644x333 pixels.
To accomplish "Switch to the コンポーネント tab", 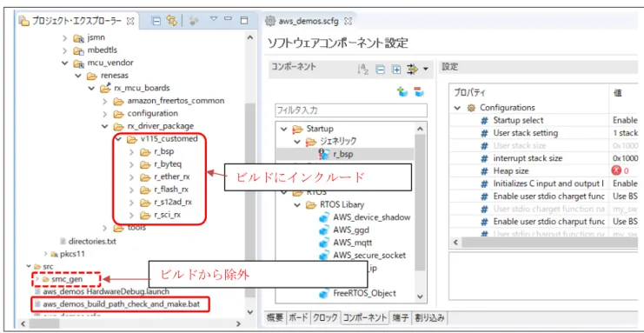I will (365, 317).
